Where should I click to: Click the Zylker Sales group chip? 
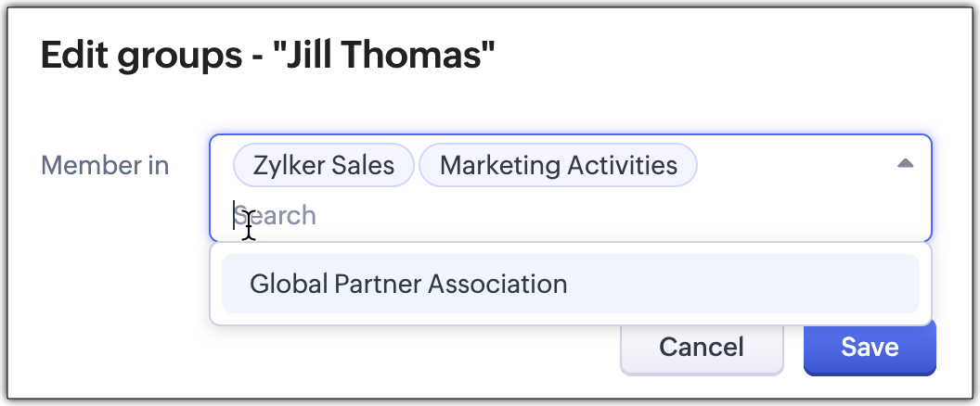point(323,166)
